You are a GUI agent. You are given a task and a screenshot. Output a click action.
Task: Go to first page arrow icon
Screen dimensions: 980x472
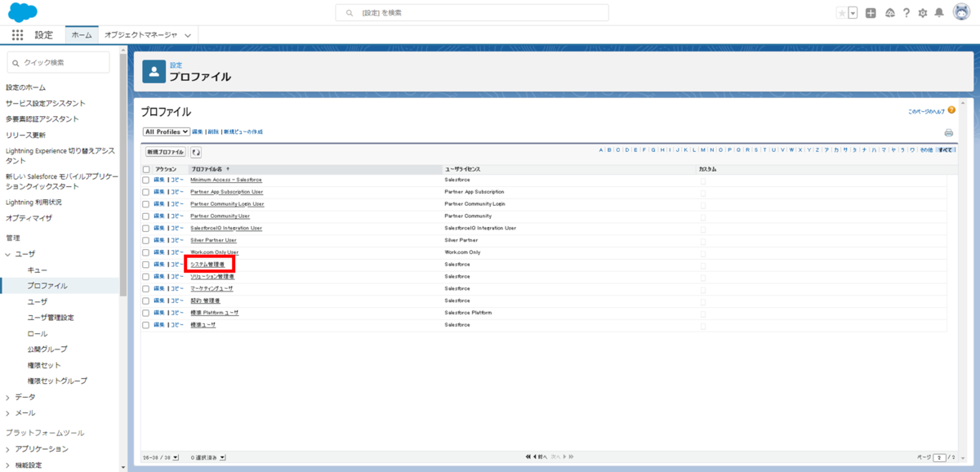528,456
